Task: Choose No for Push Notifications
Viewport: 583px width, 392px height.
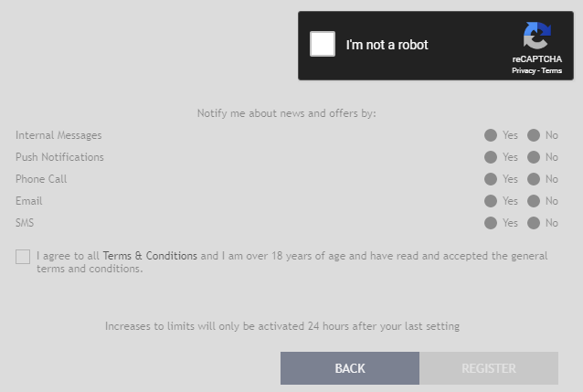Action: pos(534,157)
